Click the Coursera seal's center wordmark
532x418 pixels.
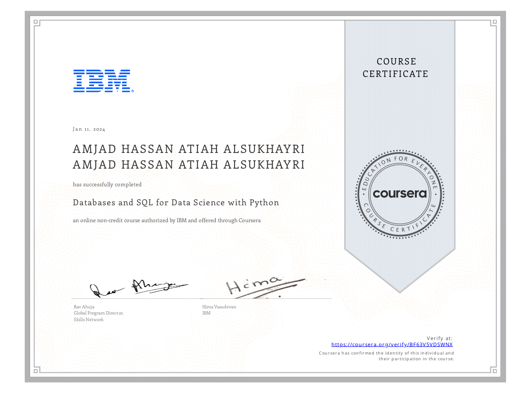[x=399, y=193]
